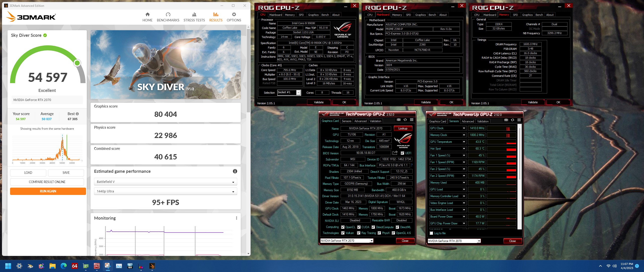Refresh the GPU-Z Graphics Card window
The width and height of the screenshot is (644, 272).
click(x=405, y=120)
